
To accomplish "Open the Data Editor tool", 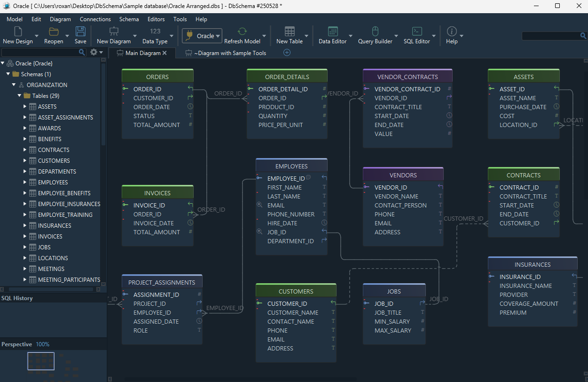I will [x=333, y=32].
